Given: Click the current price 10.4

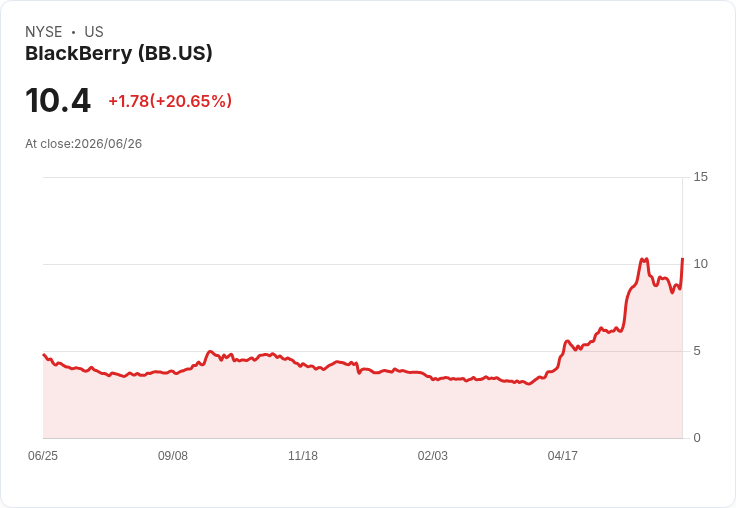Looking at the screenshot, I should coord(58,100).
